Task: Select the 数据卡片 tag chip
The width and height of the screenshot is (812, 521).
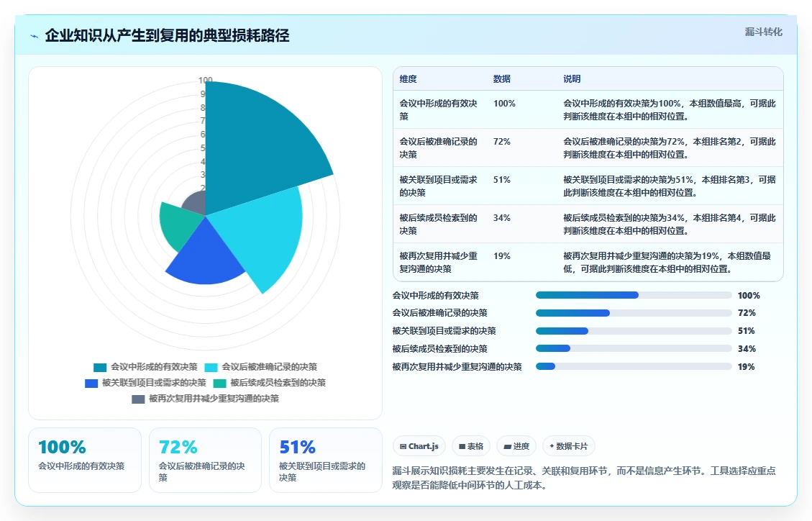Action: click(x=569, y=446)
